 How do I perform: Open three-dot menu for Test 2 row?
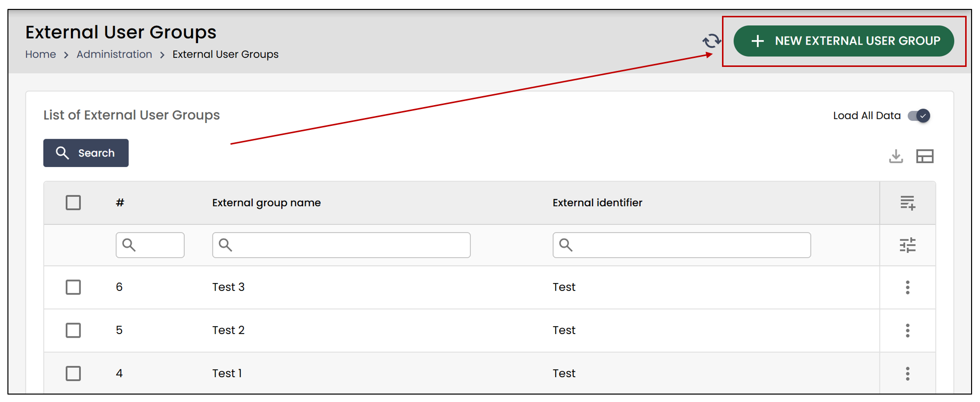pos(907,331)
